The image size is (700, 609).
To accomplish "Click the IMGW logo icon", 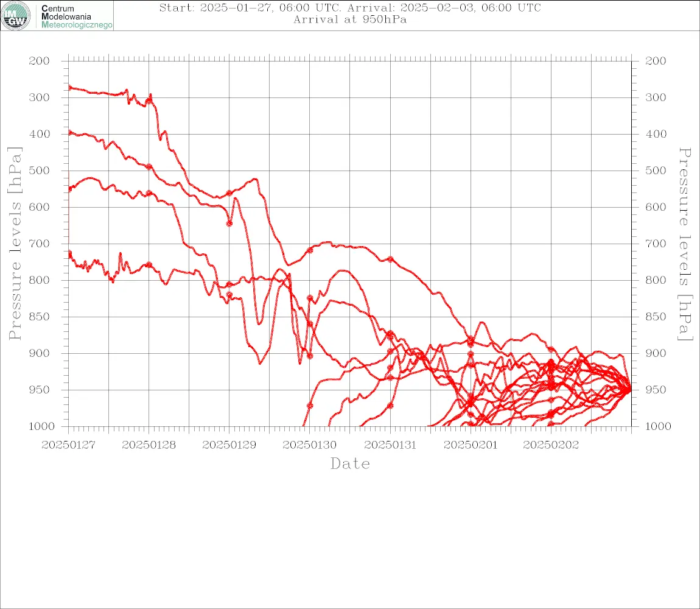I will pyautogui.click(x=16, y=16).
